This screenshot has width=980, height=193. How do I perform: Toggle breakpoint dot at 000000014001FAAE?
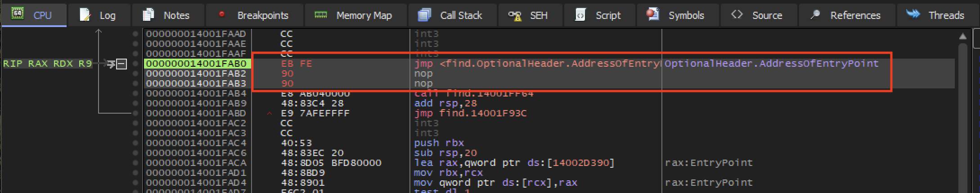point(135,44)
